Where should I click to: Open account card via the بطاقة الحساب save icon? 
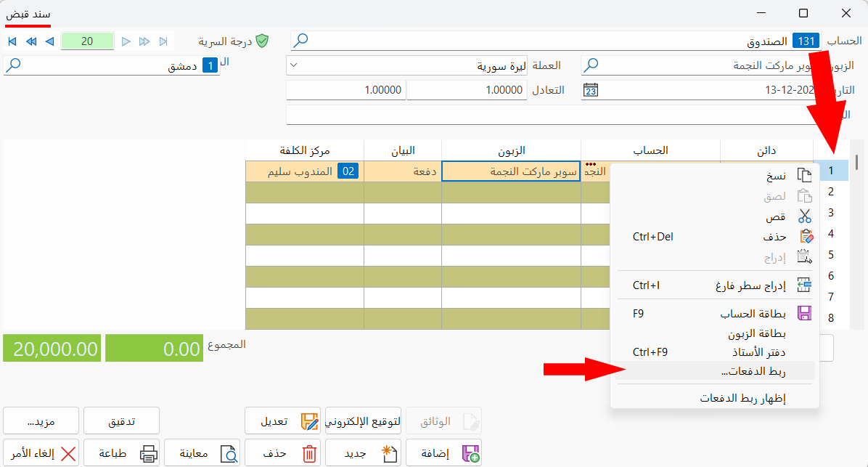[x=804, y=312]
